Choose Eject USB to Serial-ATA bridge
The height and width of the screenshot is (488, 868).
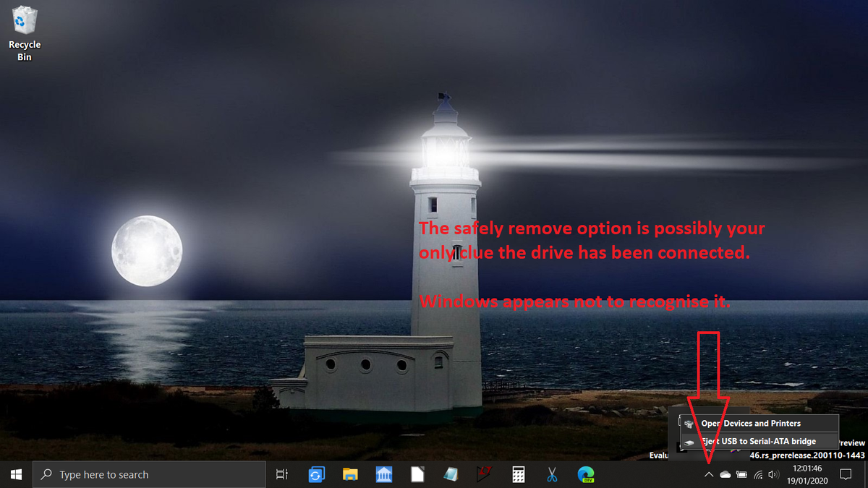(x=757, y=441)
